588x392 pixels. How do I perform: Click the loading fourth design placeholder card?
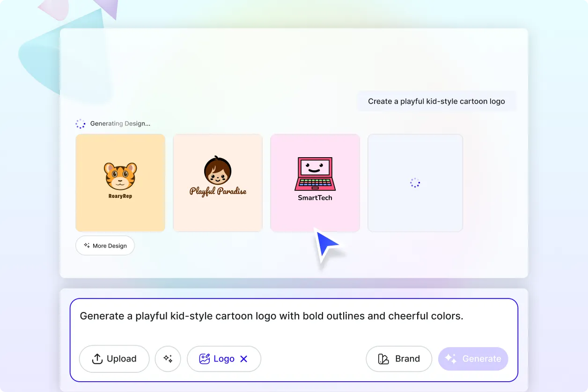tap(415, 183)
